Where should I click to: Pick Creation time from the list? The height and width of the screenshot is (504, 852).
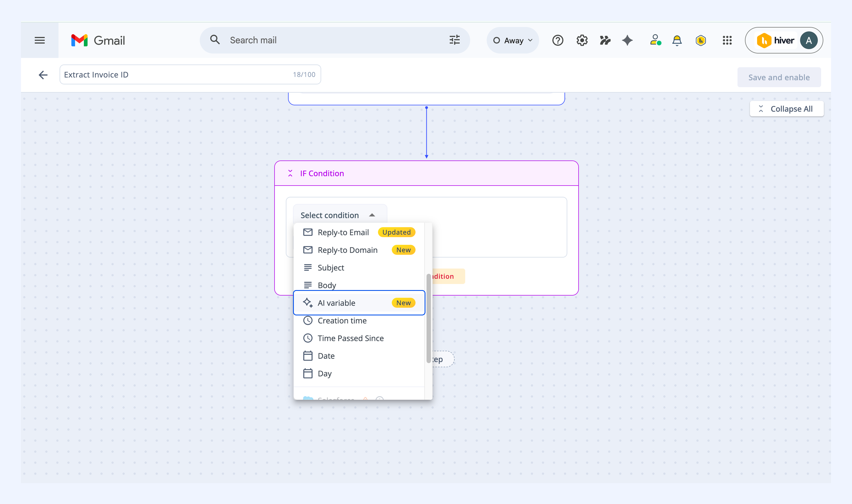(359, 321)
